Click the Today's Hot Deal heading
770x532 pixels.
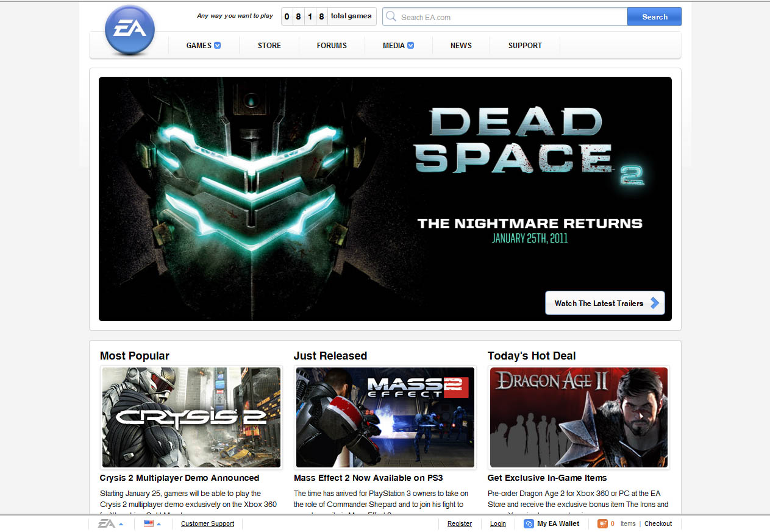pos(532,356)
